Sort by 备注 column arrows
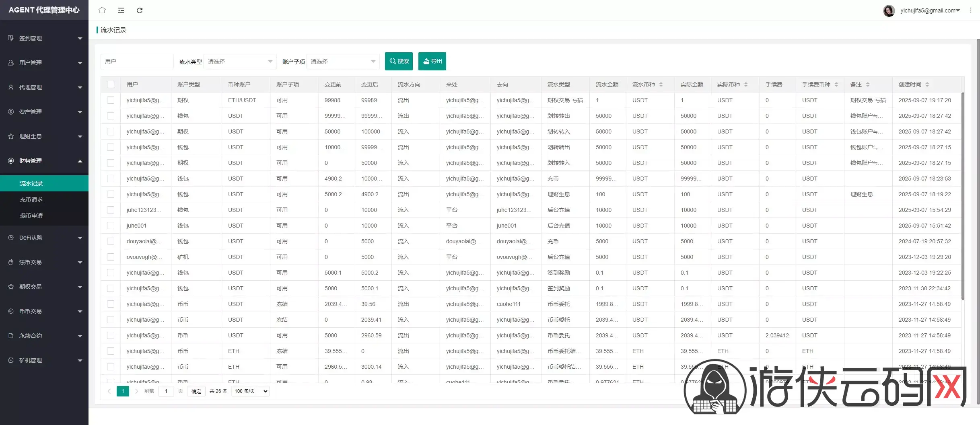Image resolution: width=980 pixels, height=425 pixels. [868, 84]
